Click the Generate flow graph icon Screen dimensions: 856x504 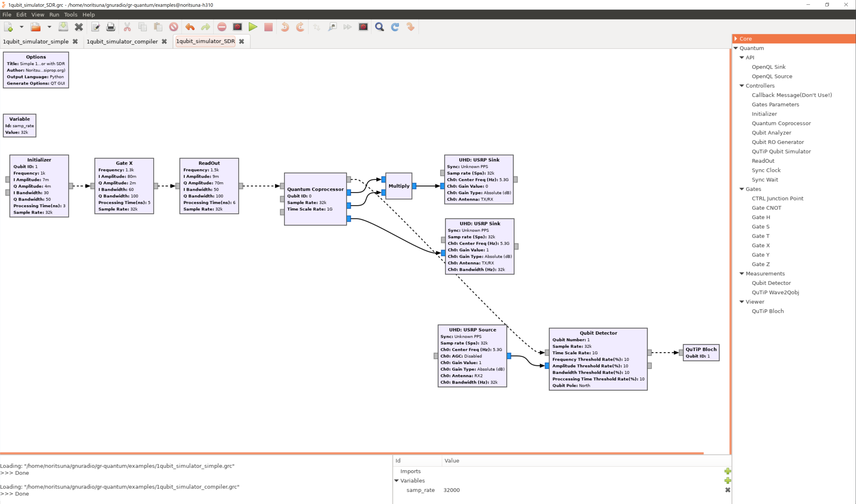237,27
